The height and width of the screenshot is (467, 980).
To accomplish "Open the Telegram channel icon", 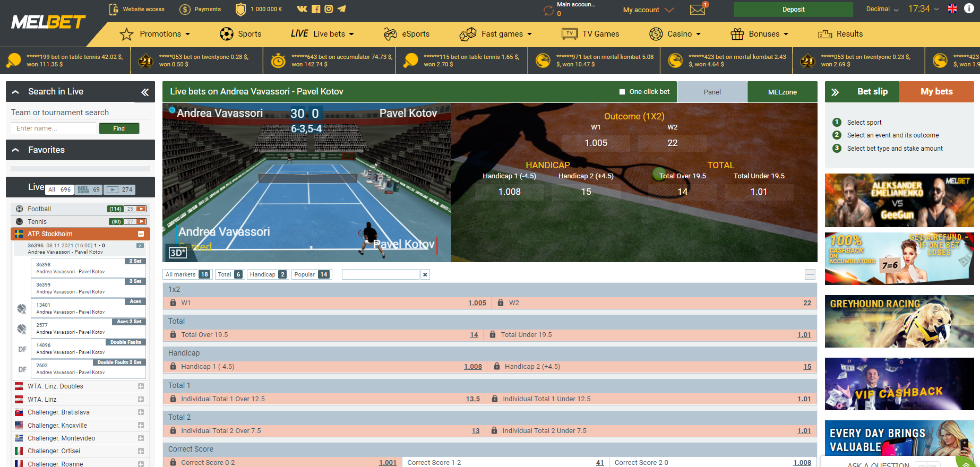I will pos(342,9).
